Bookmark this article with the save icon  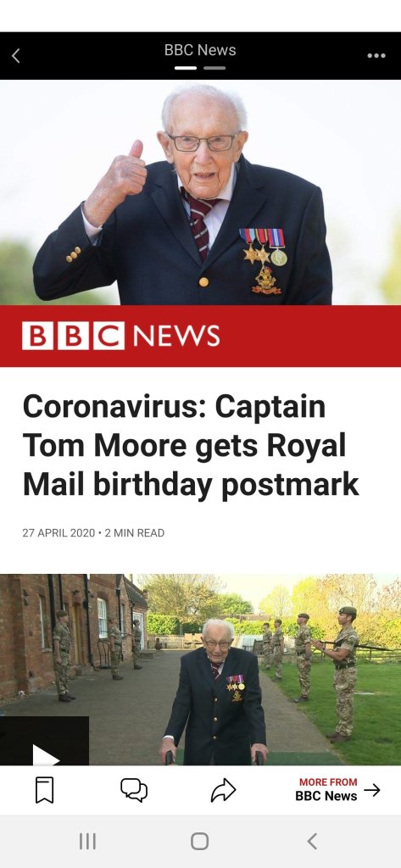44,790
